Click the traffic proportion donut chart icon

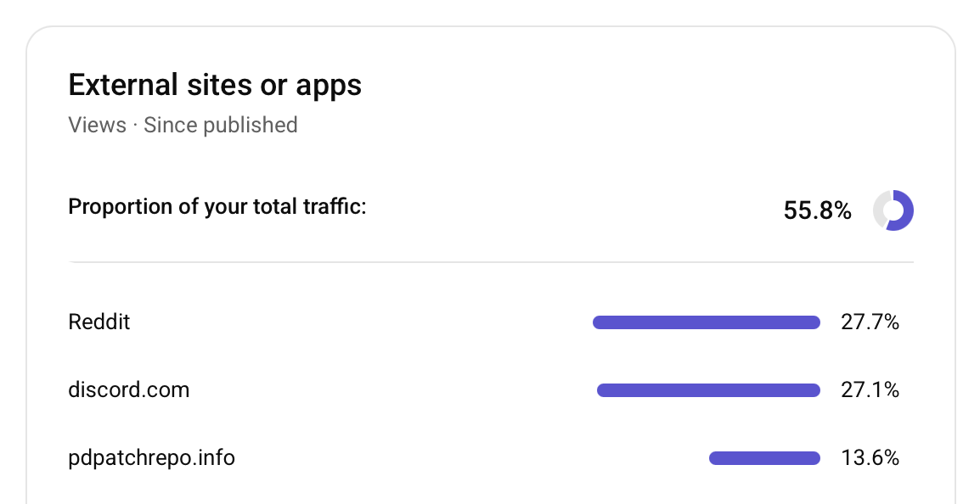(x=893, y=210)
